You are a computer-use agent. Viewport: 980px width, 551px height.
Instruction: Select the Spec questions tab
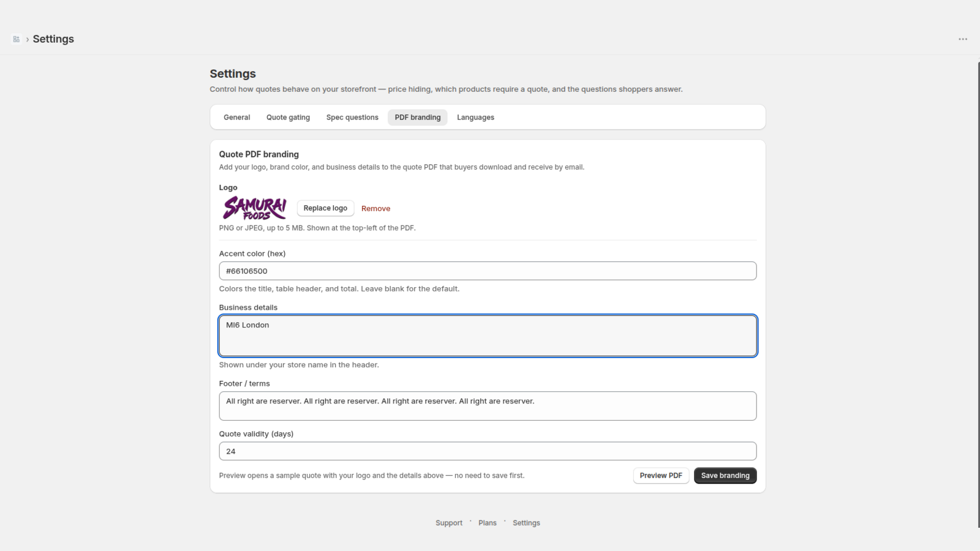pyautogui.click(x=352, y=118)
